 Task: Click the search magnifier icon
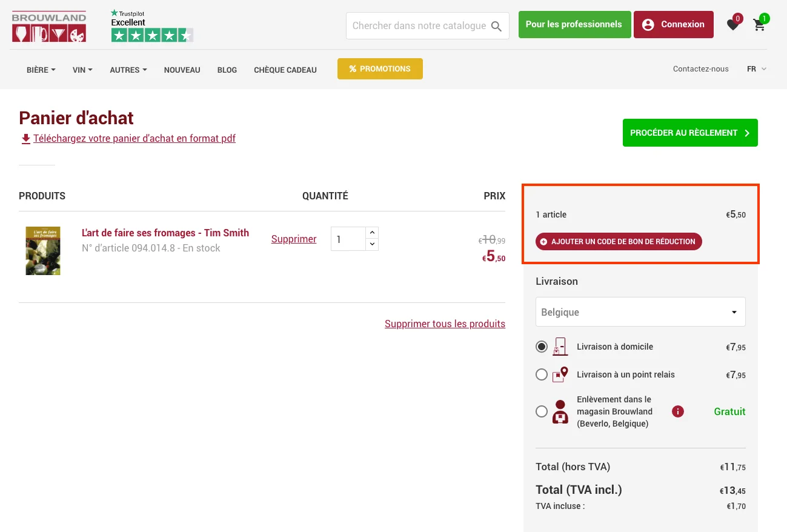[496, 26]
